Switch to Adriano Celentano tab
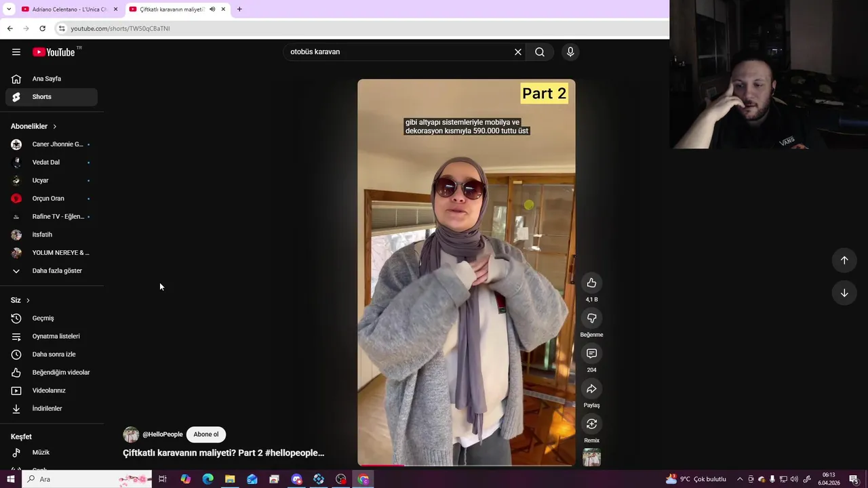Viewport: 868px width, 488px height. tap(68, 9)
